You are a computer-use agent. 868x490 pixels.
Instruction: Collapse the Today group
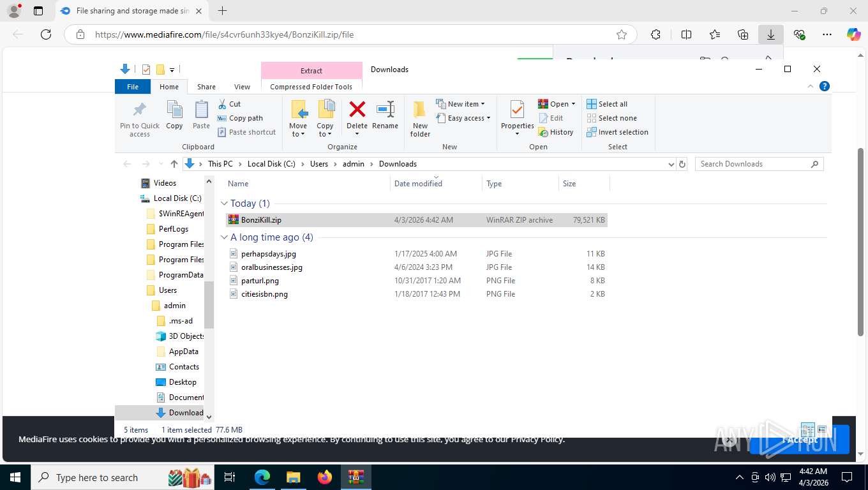click(x=225, y=204)
